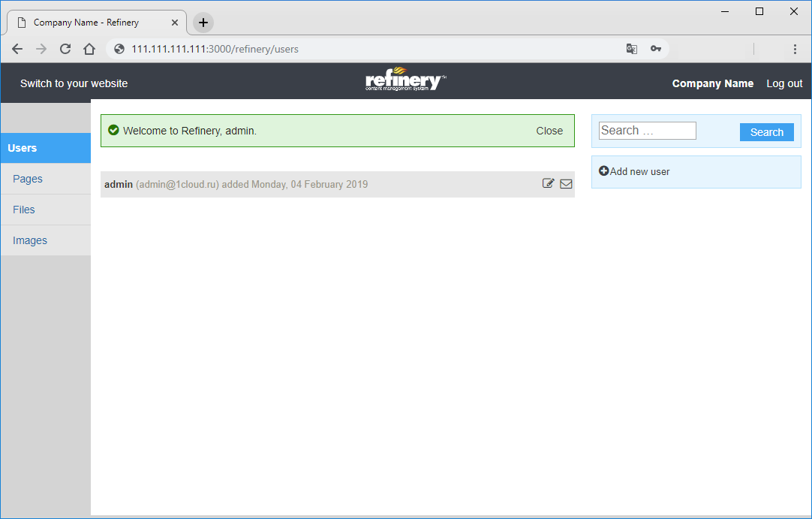Click the edit user icon for admin

pos(548,183)
